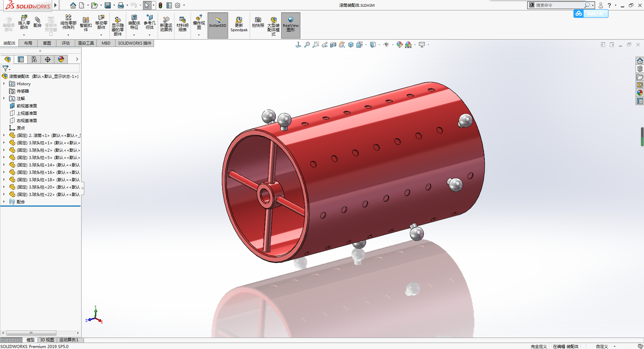Open 装配体特征 assembly features

134,22
